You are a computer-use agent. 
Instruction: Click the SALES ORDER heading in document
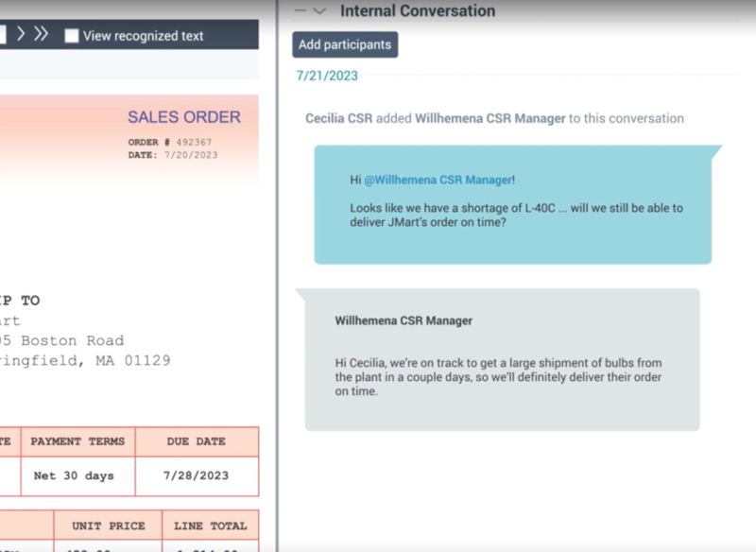tap(183, 117)
